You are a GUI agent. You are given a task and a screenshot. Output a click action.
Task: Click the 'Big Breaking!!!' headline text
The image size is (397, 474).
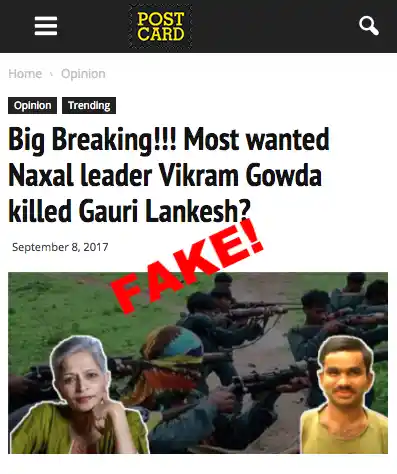pos(92,140)
